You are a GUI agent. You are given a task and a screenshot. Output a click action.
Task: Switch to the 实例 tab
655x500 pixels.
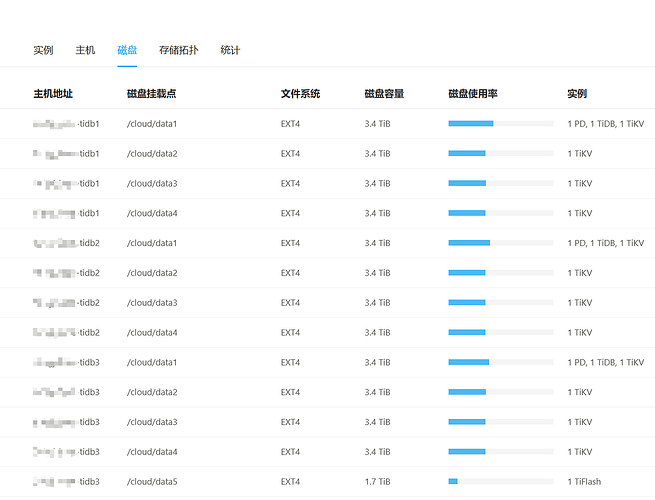43,50
